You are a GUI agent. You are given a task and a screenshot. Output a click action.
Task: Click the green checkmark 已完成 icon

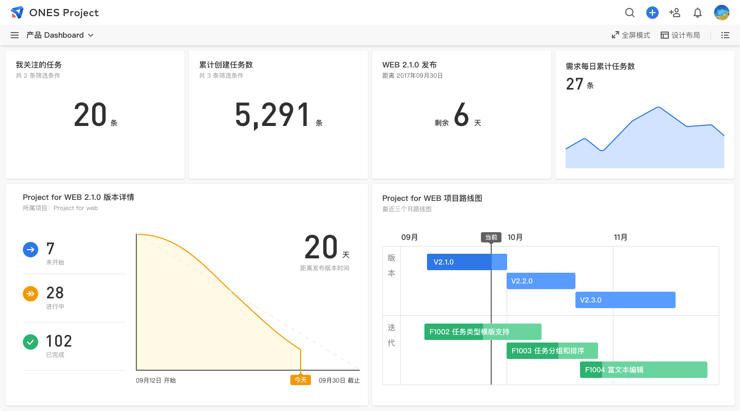point(31,342)
